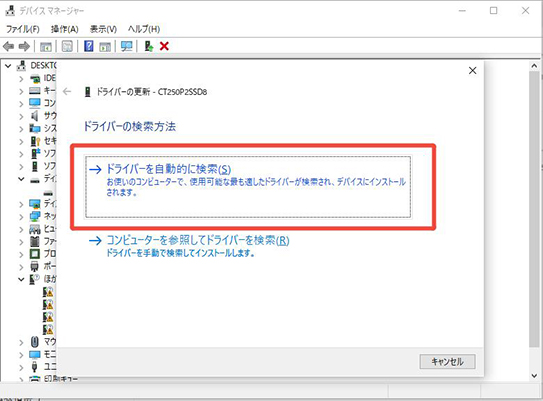The height and width of the screenshot is (401, 543).
Task: Select the firmware (ファ) category icon
Action: click(35, 241)
